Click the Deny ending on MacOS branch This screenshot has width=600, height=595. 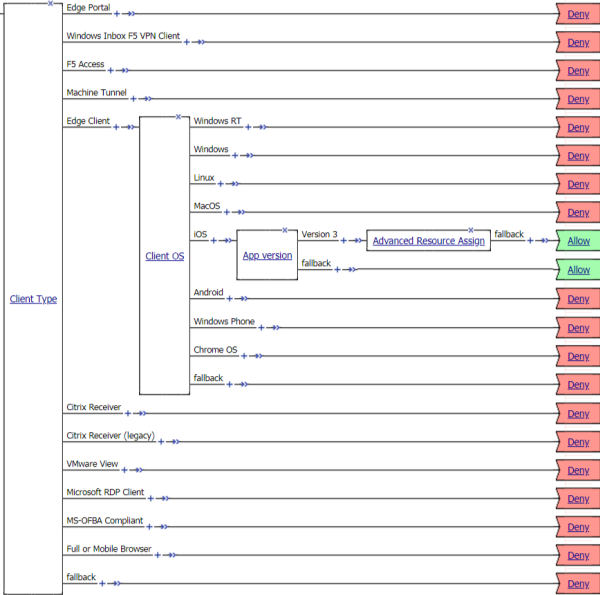click(x=578, y=213)
